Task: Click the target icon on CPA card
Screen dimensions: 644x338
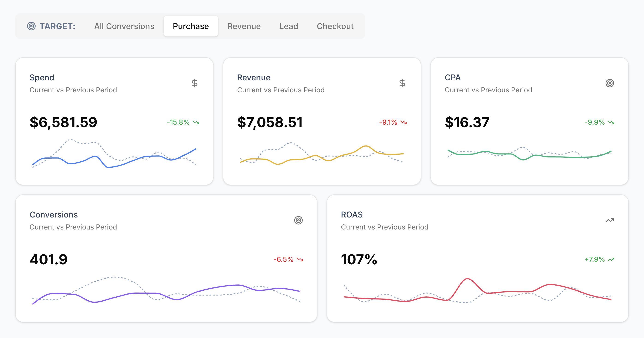Action: [610, 83]
